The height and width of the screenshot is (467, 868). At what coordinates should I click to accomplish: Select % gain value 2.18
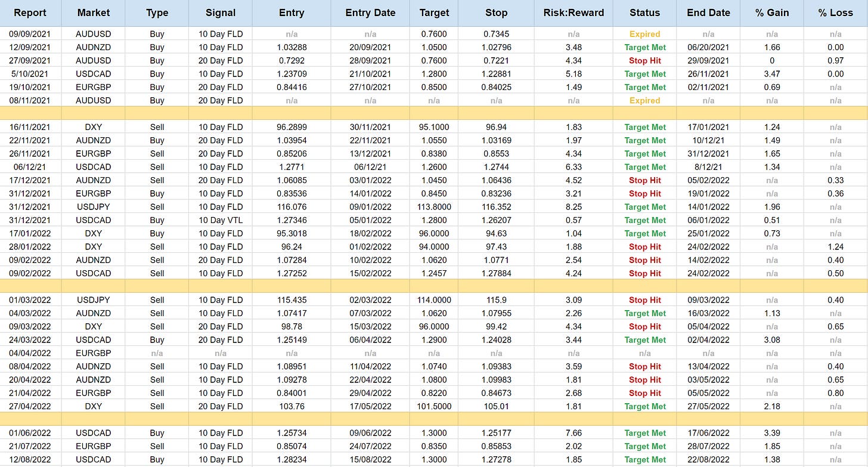(x=772, y=406)
